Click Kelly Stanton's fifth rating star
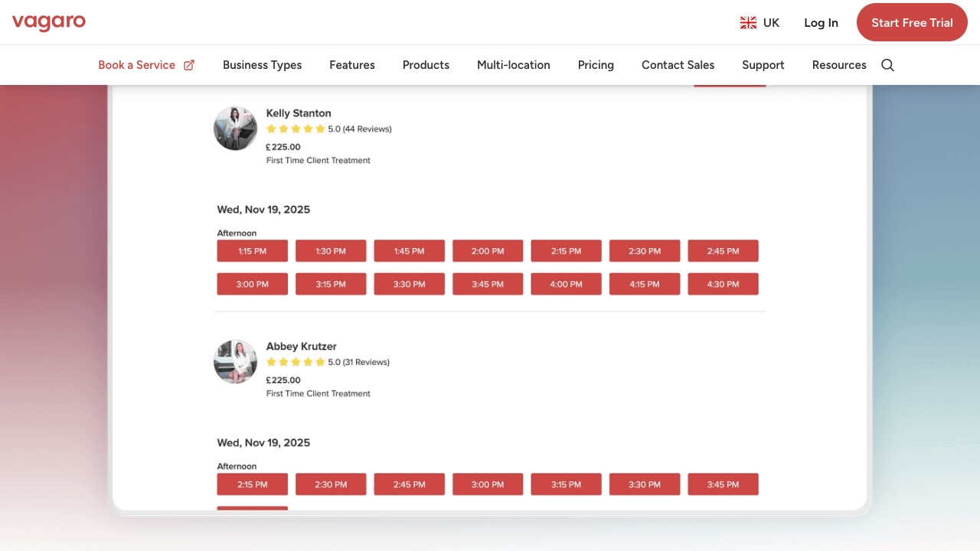 (x=321, y=129)
